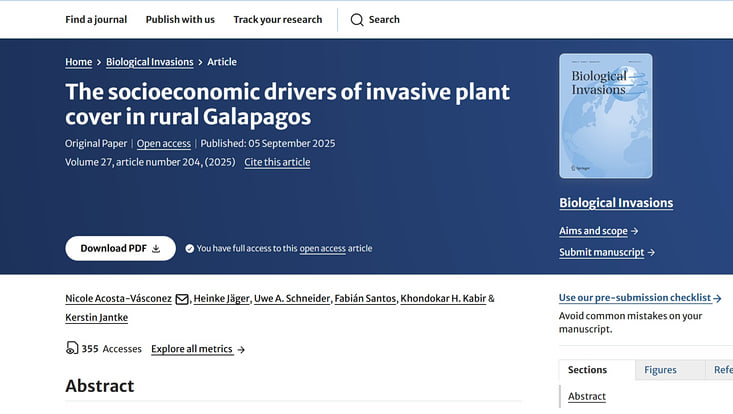Click the search magnifier icon

[x=357, y=19]
